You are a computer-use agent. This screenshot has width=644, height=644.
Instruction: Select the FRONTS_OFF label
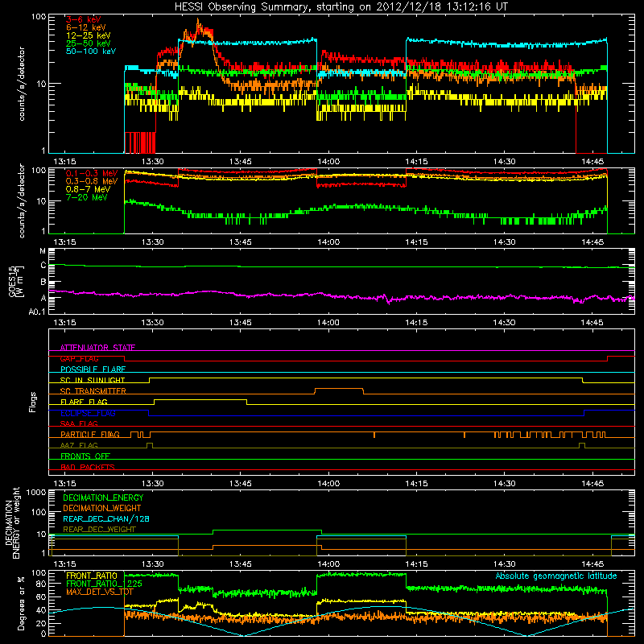[85, 456]
